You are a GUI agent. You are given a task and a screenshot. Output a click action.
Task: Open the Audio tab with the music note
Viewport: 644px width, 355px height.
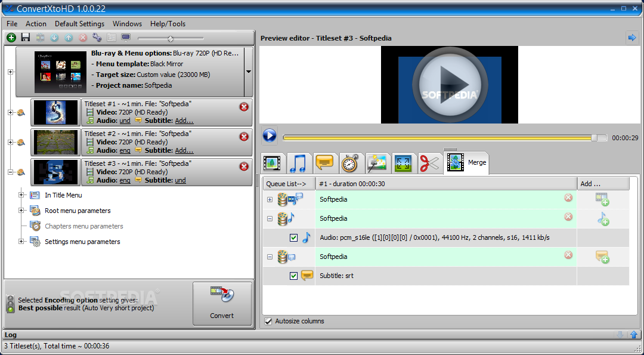[299, 163]
